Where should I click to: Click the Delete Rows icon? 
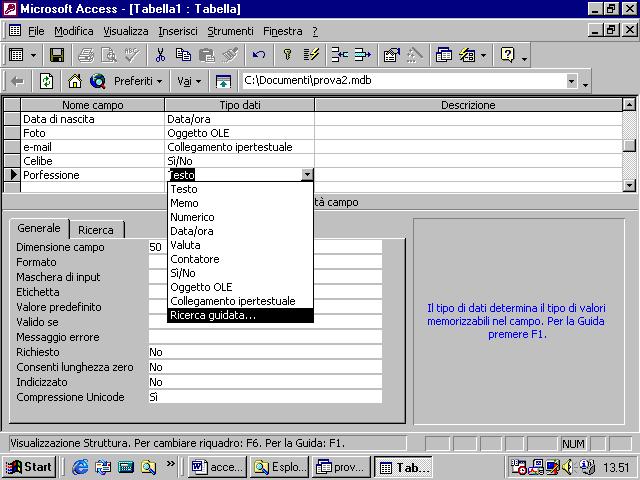pyautogui.click(x=362, y=55)
